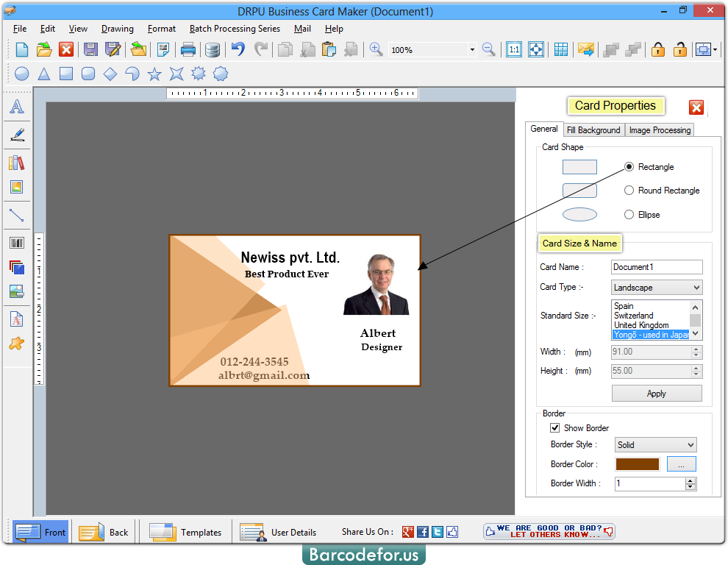This screenshot has height=565, width=728.
Task: Click the Front side button
Action: tap(40, 532)
